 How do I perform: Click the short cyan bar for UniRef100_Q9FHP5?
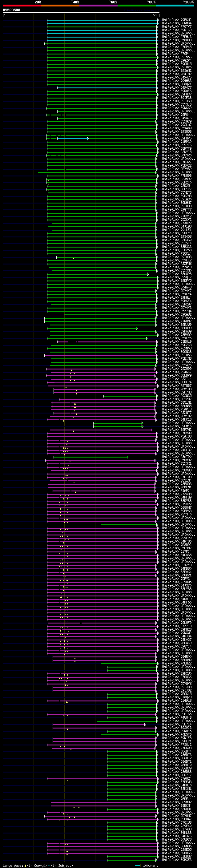[73, 139]
